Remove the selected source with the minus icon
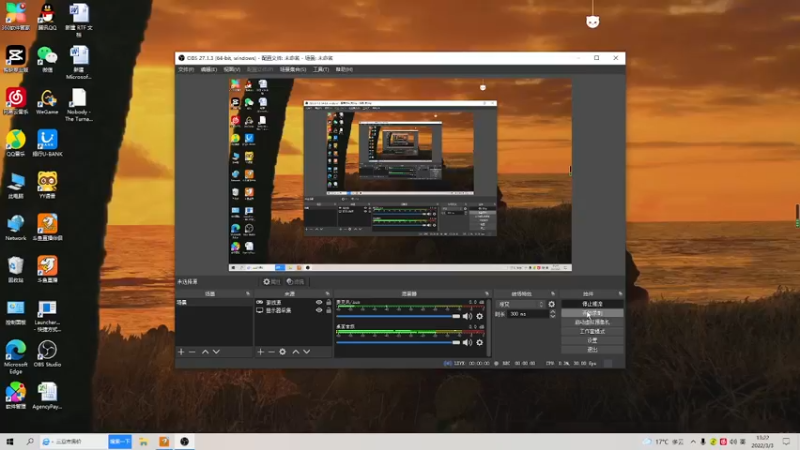The image size is (800, 450). pos(271,352)
